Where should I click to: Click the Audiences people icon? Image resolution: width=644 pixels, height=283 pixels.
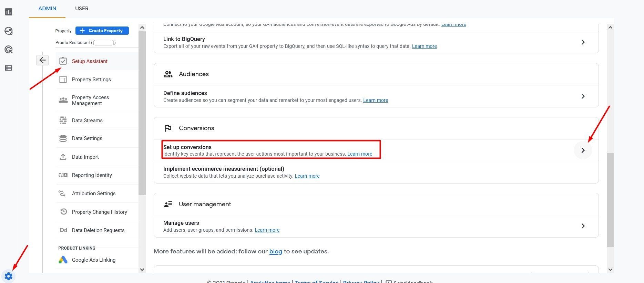tap(168, 74)
